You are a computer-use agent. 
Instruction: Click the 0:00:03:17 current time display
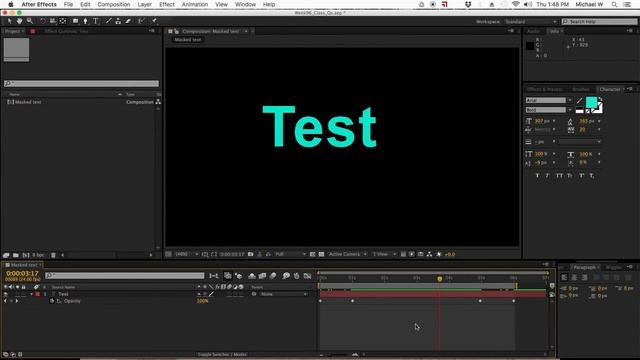(22, 273)
